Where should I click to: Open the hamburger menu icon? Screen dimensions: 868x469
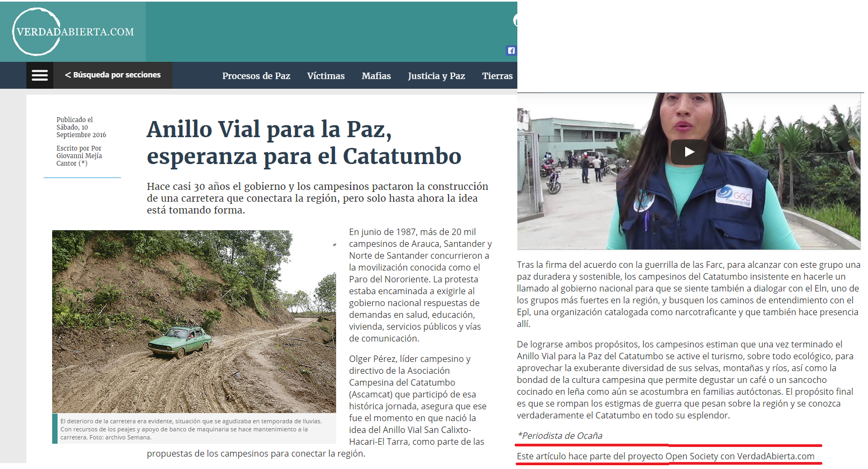pos(40,75)
